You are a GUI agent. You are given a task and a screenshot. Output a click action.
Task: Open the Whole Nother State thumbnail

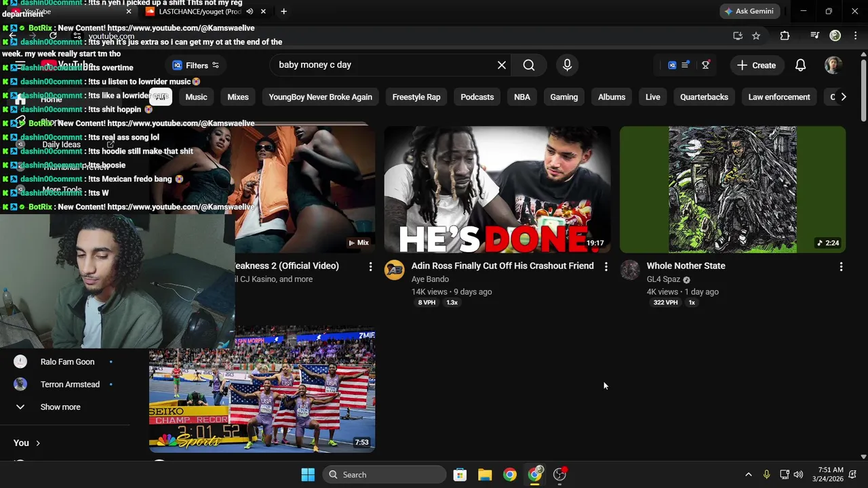(x=732, y=189)
